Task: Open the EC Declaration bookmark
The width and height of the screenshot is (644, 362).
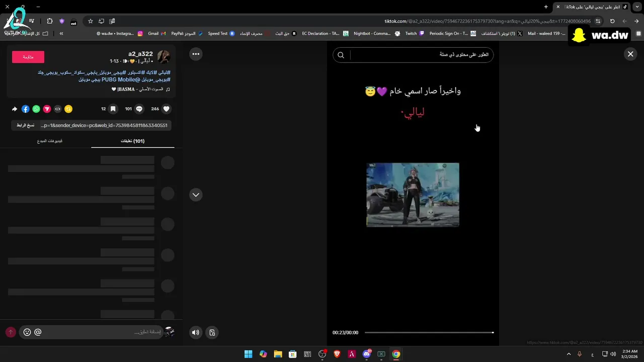Action: coord(325,34)
